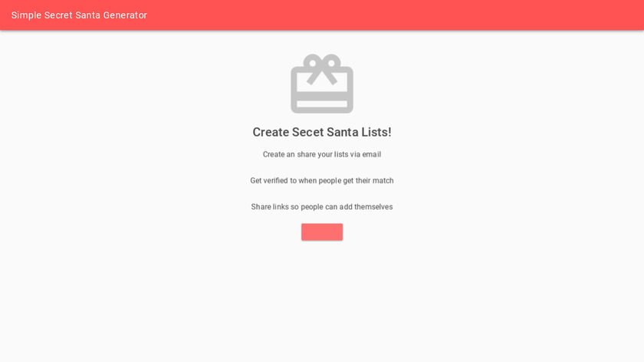
Task: Click the word Simple in the header title
Action: coord(26,15)
